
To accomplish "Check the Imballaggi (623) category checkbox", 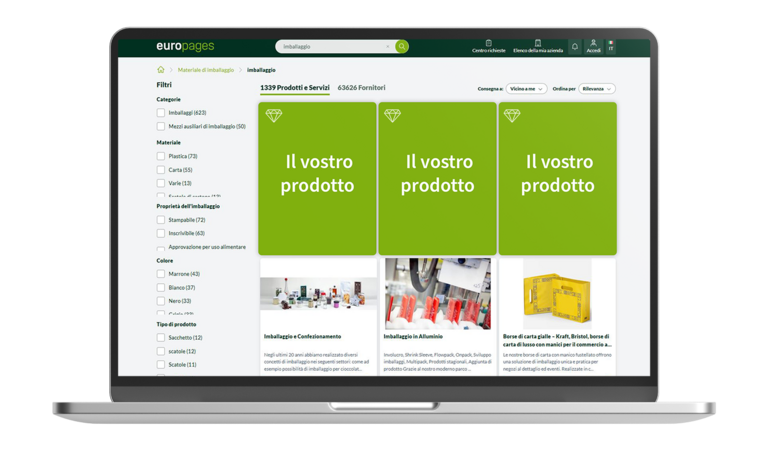I will pyautogui.click(x=161, y=113).
